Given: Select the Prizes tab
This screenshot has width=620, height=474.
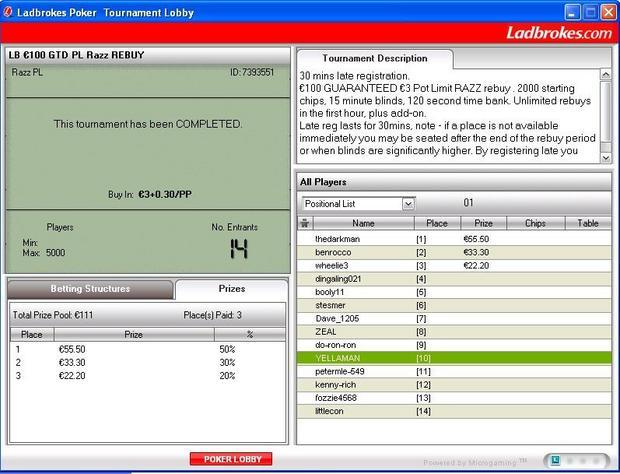Looking at the screenshot, I should (232, 289).
